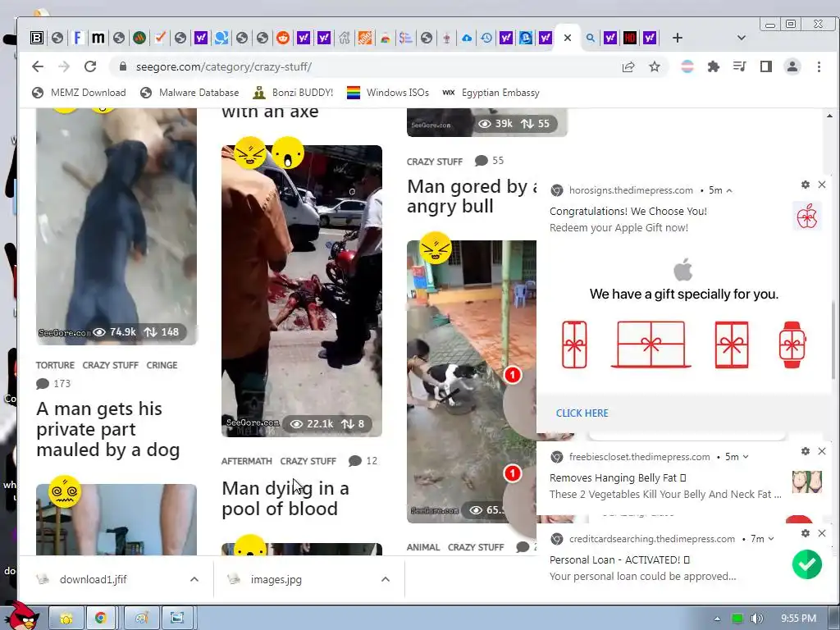
Task: Open settings gear on freebiescloset notification
Action: click(x=806, y=451)
